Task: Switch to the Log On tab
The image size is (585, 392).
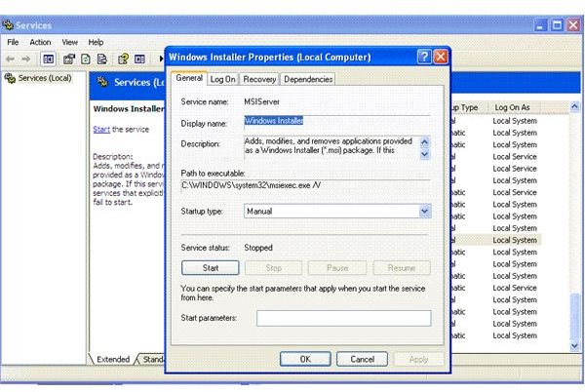Action: click(222, 79)
